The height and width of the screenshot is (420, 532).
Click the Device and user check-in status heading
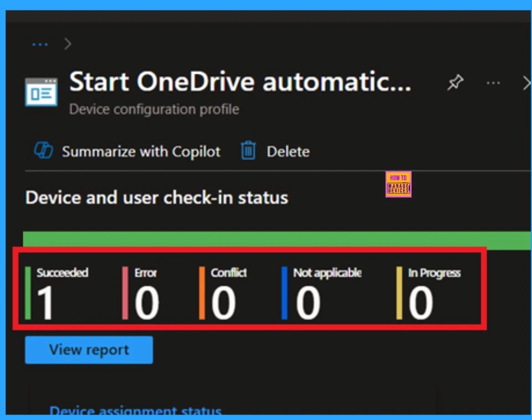click(157, 197)
